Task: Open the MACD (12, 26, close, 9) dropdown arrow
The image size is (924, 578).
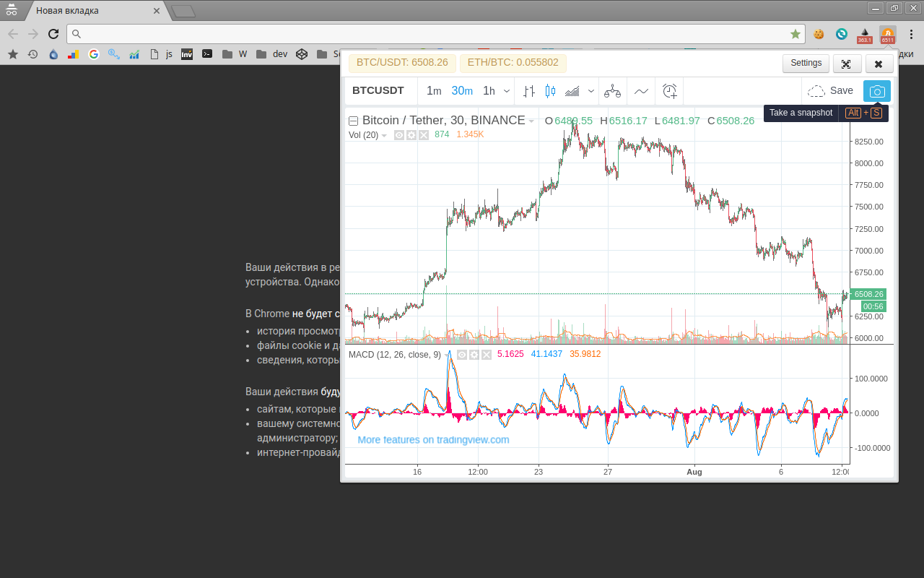Action: tap(447, 355)
